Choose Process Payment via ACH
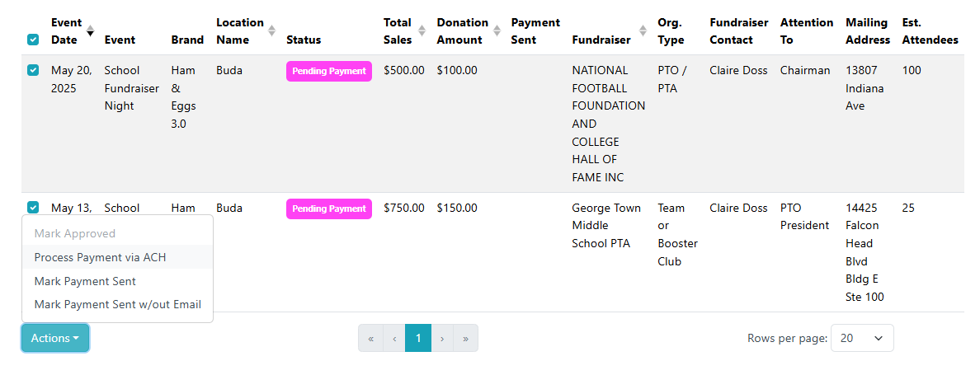The image size is (980, 375). pyautogui.click(x=100, y=257)
